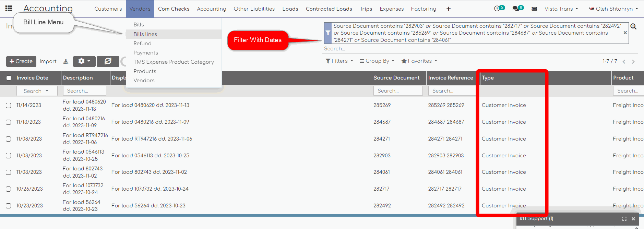Image resolution: width=644 pixels, height=229 pixels.
Task: Select Payments from Vendors menu
Action: tap(146, 53)
